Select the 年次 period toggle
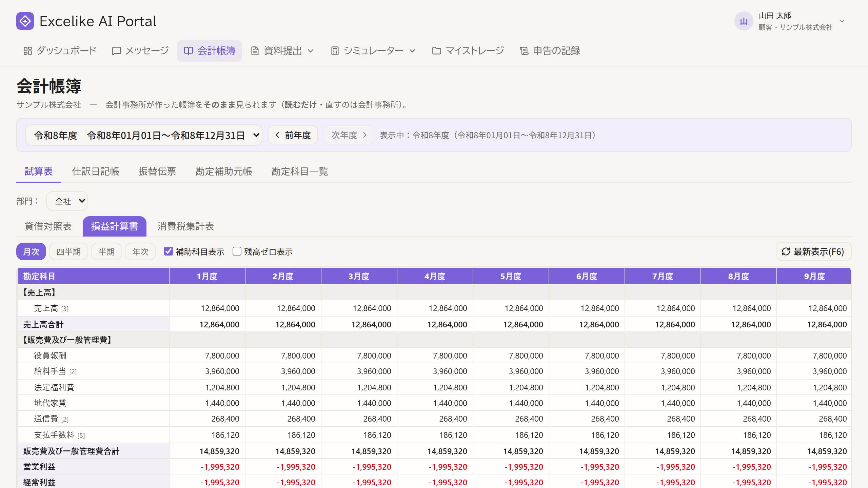The image size is (868, 488). pos(140,251)
